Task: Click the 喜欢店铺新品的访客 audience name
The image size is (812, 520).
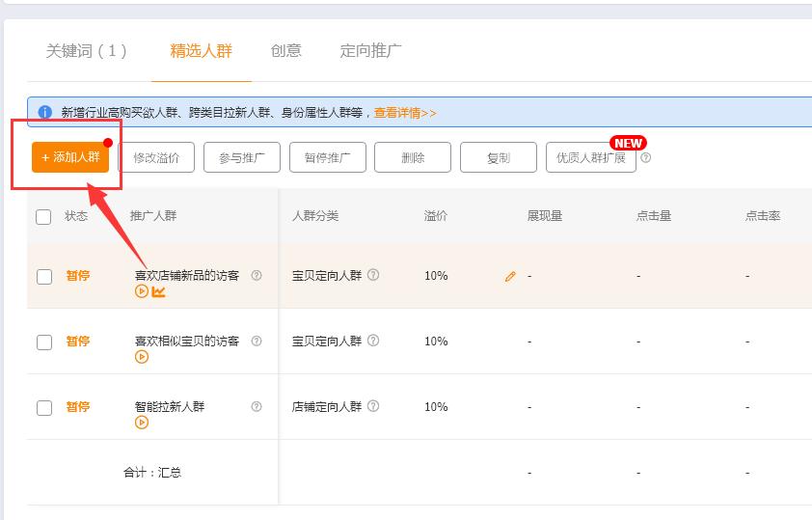Action: pos(187,276)
